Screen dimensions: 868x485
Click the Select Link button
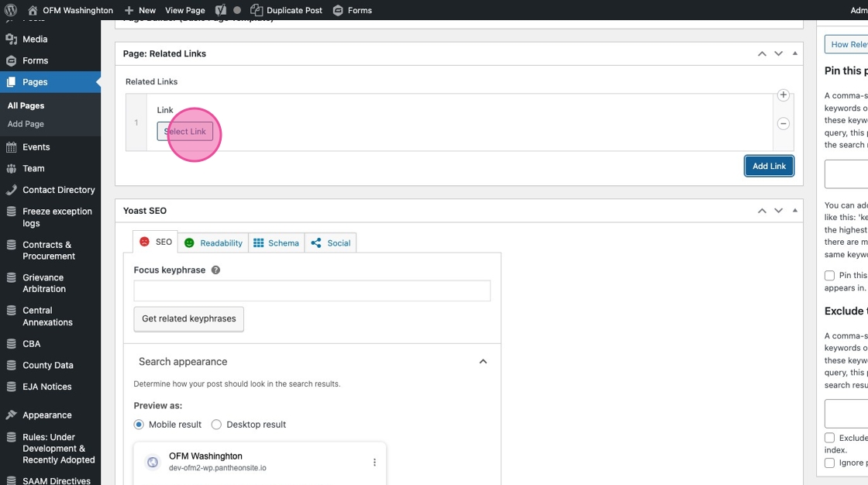point(185,131)
